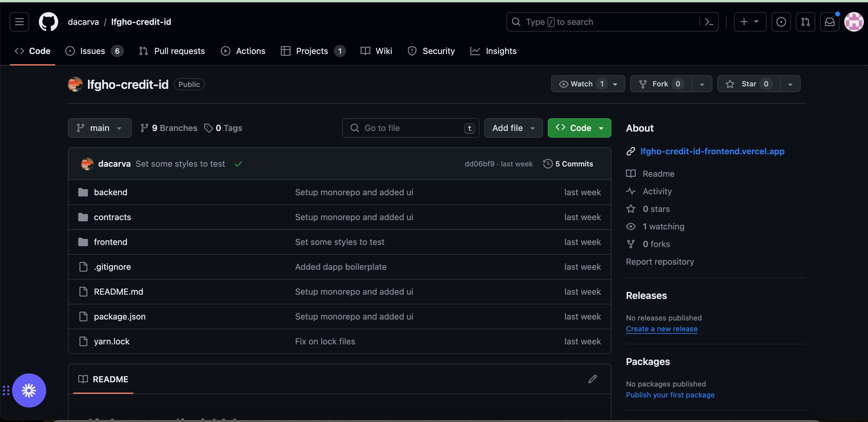Select the Code tab
Viewport: 868px width, 422px height.
click(33, 51)
